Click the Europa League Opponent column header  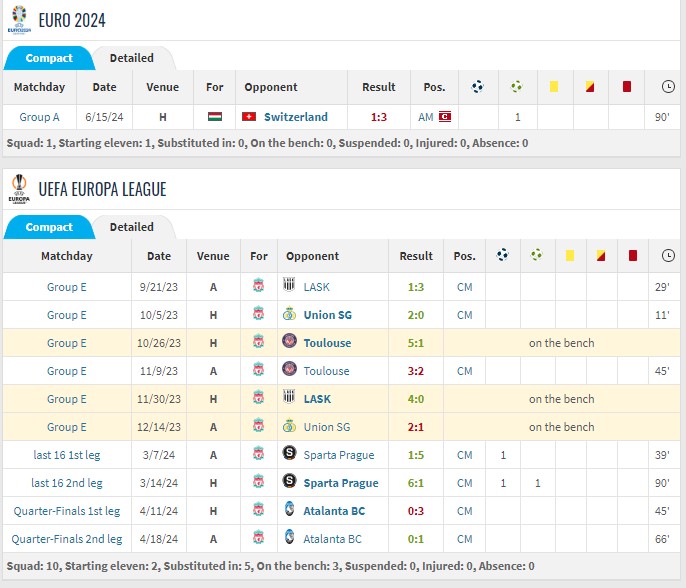point(312,256)
